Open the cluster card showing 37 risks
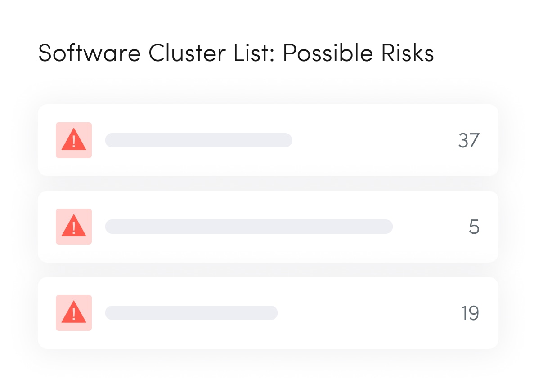Screen dimensions: 534x392 tap(268, 164)
